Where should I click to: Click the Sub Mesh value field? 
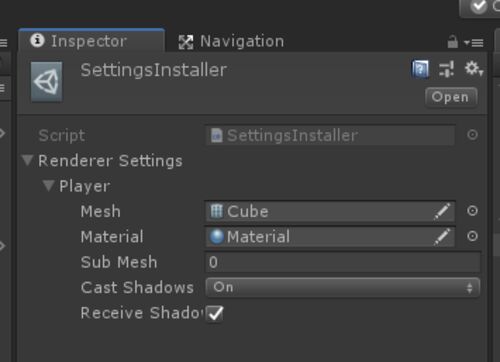(343, 262)
